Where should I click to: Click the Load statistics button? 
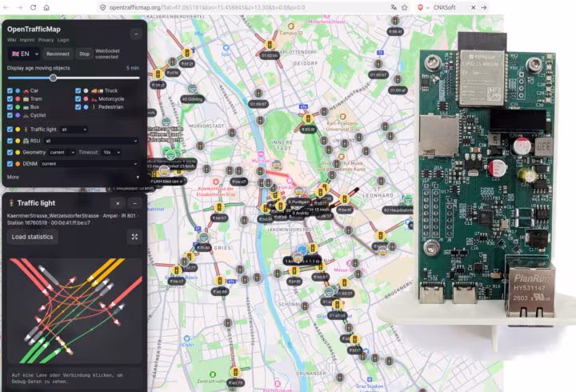pos(32,237)
